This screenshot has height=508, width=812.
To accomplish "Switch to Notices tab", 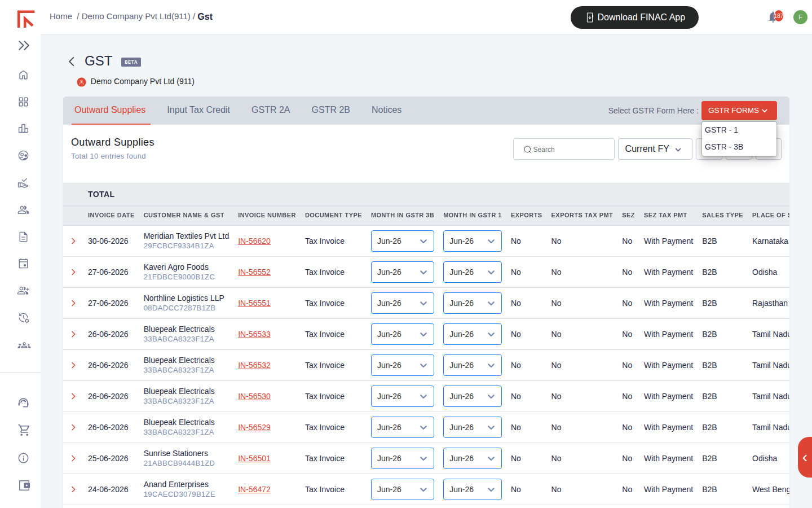I will click(386, 110).
